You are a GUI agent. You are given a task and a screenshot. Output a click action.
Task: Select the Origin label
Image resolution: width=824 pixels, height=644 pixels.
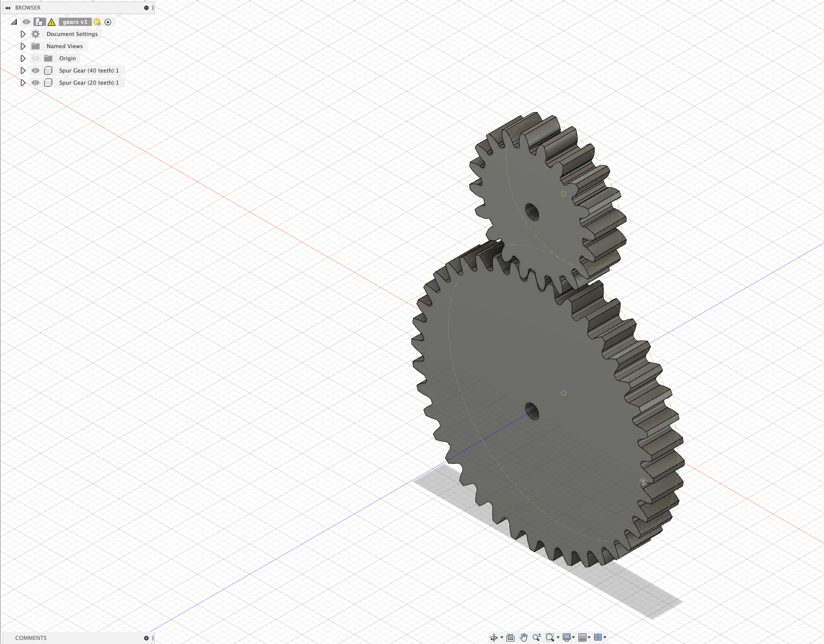point(67,58)
